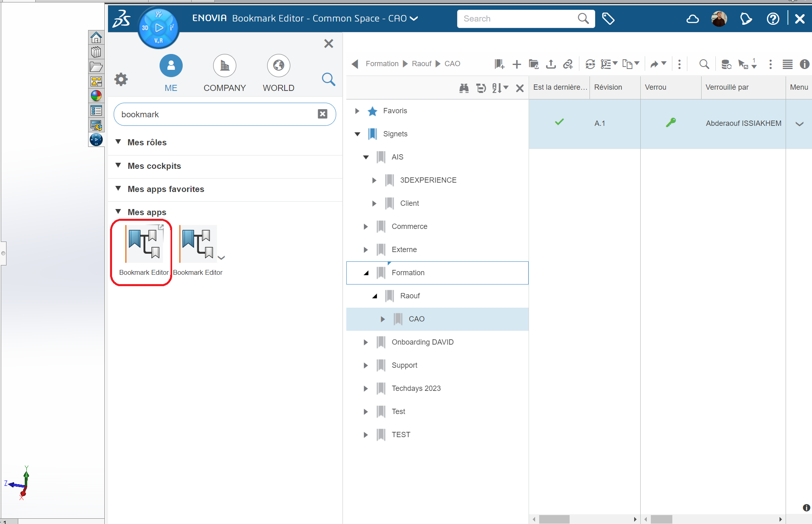Click the back arrow before Formation breadcrumb

pos(355,64)
